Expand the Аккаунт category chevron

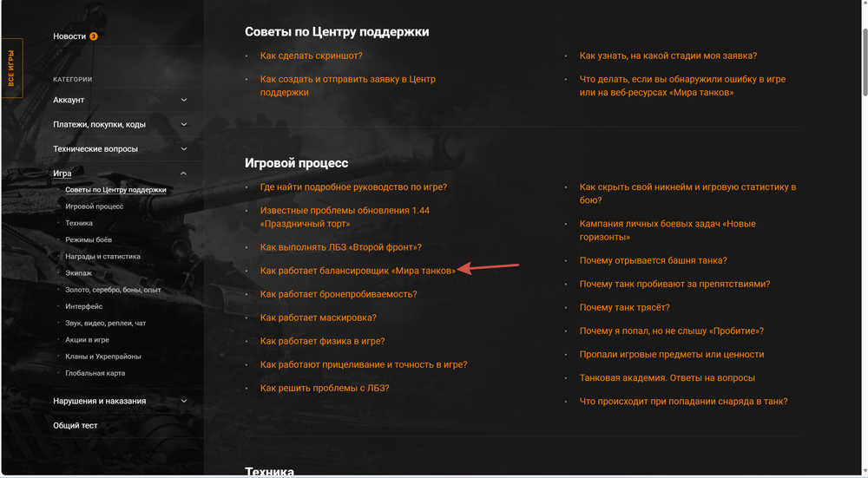(x=184, y=100)
